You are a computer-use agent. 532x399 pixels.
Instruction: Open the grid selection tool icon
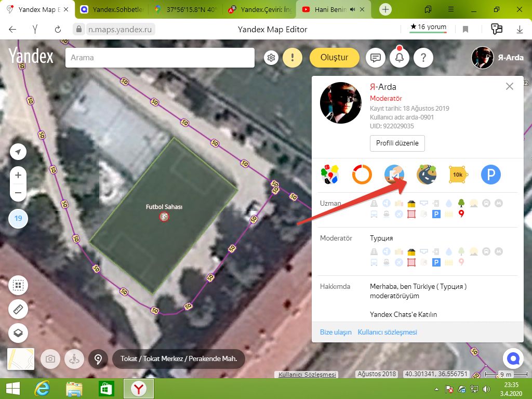18,285
